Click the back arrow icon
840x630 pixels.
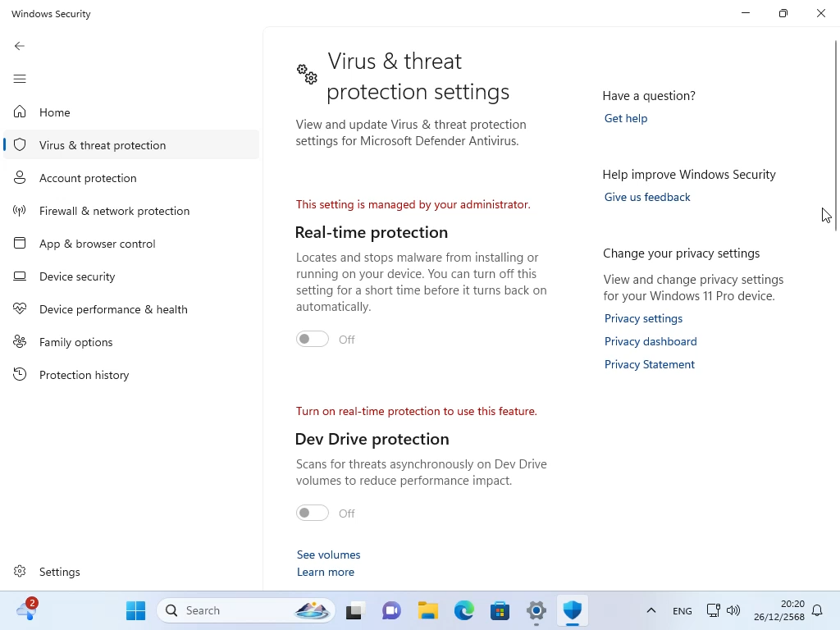point(20,46)
